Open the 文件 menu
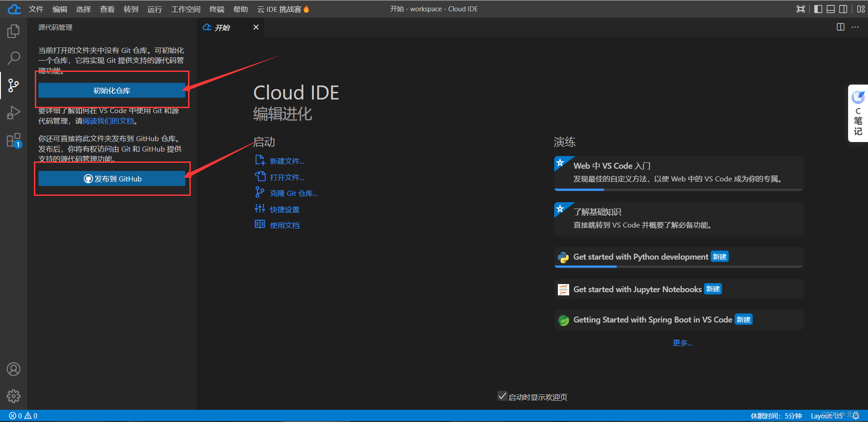The width and height of the screenshot is (868, 422). pos(36,9)
